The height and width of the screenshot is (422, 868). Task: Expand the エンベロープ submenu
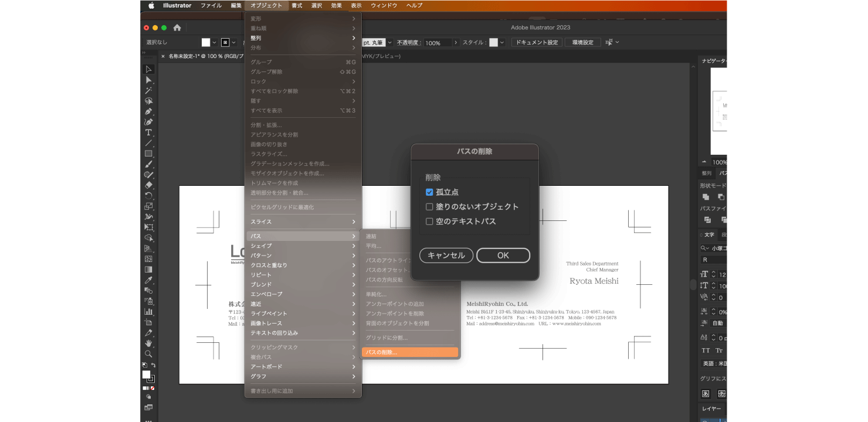tap(303, 294)
